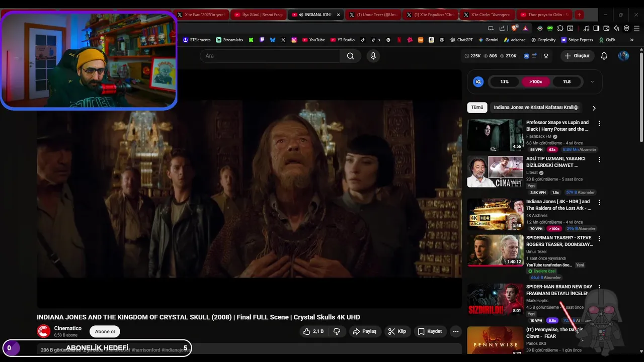
Task: Open the STElements bookmark
Action: click(197, 40)
